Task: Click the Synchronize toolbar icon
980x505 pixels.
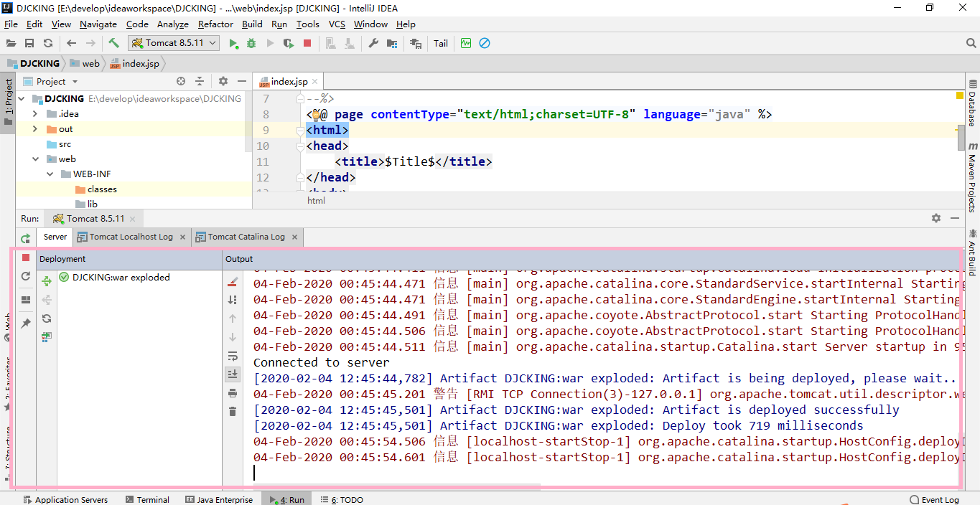Action: coord(48,43)
